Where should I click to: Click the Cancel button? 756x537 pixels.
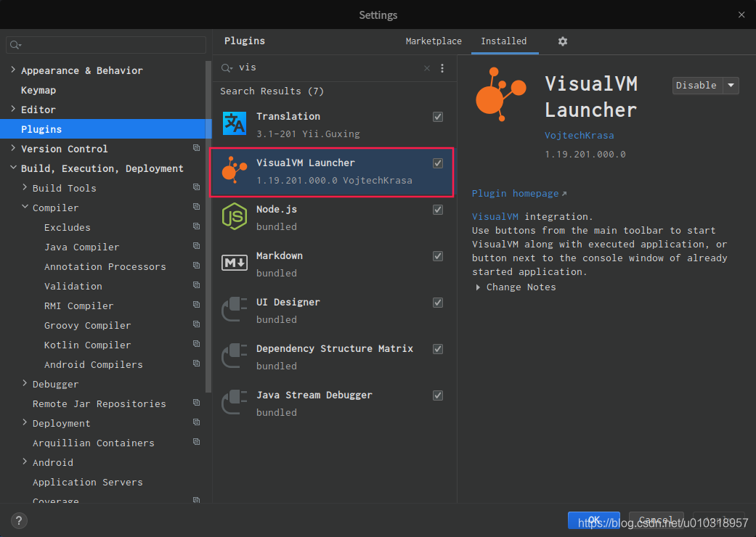pos(656,520)
